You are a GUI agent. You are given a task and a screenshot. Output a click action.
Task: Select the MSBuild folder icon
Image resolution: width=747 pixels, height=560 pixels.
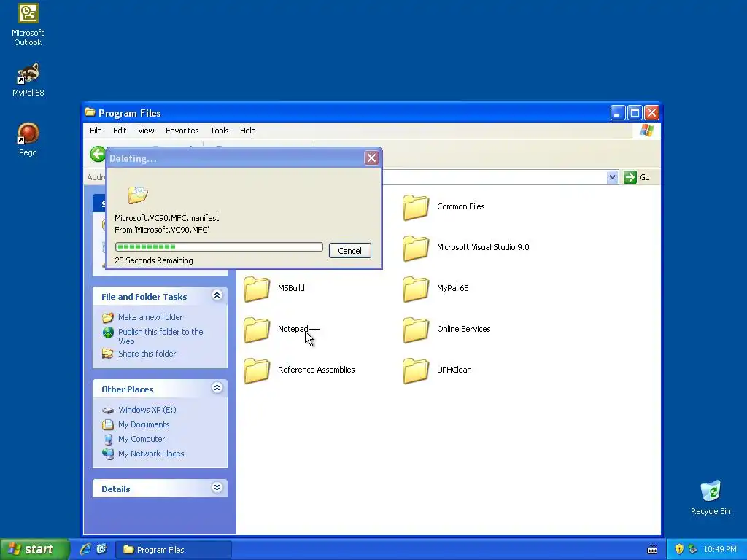[256, 289]
